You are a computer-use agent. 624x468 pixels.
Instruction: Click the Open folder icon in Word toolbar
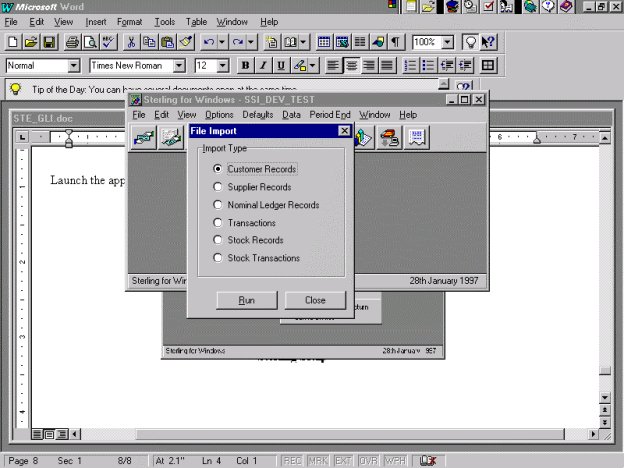click(31, 42)
